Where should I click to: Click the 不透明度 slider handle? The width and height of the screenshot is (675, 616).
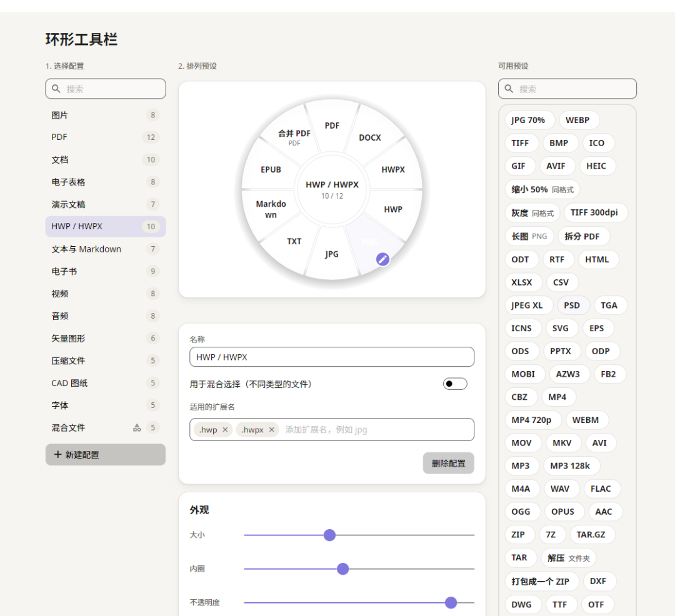[x=451, y=603]
